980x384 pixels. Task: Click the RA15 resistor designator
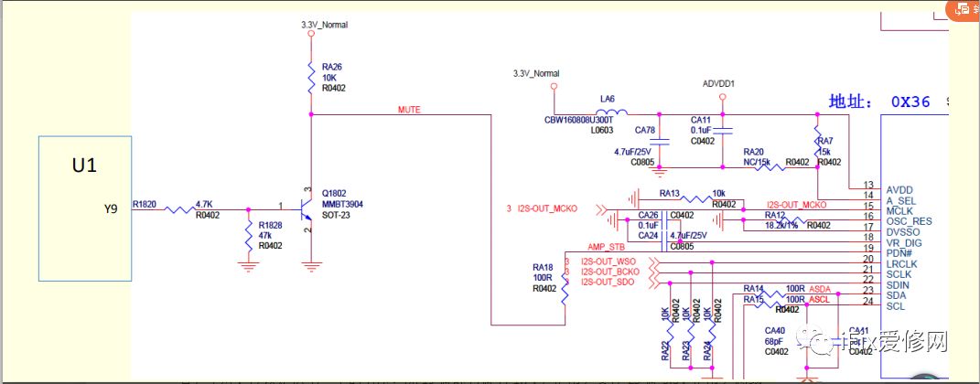click(754, 300)
